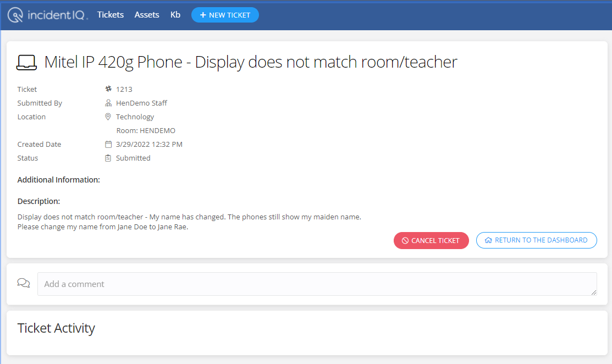
Task: Click the comment bubbles icon
Action: pyautogui.click(x=24, y=283)
